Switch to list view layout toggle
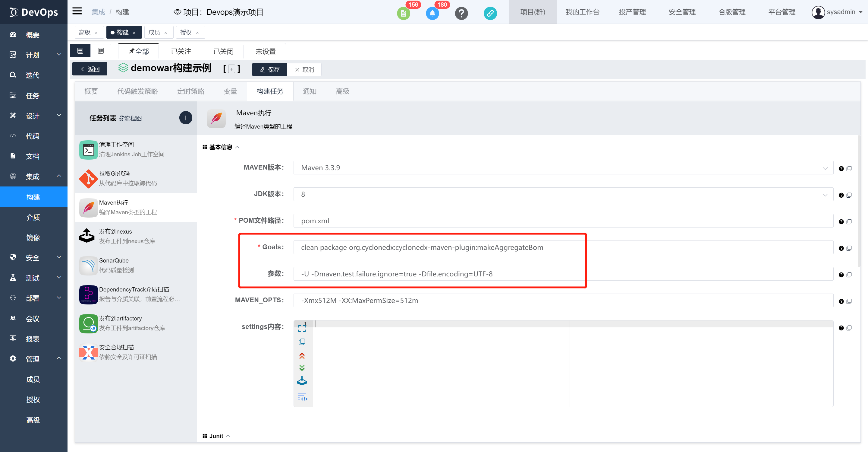Viewport: 868px width, 452px height. point(80,51)
